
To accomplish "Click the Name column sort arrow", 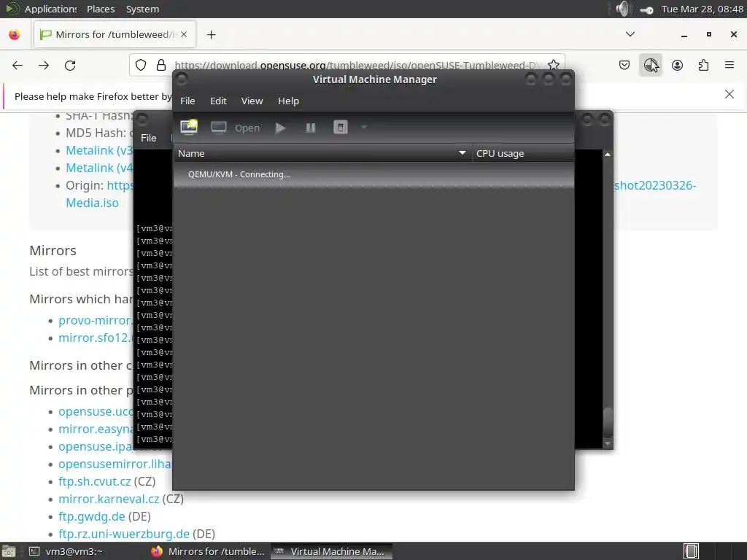I will 462,153.
